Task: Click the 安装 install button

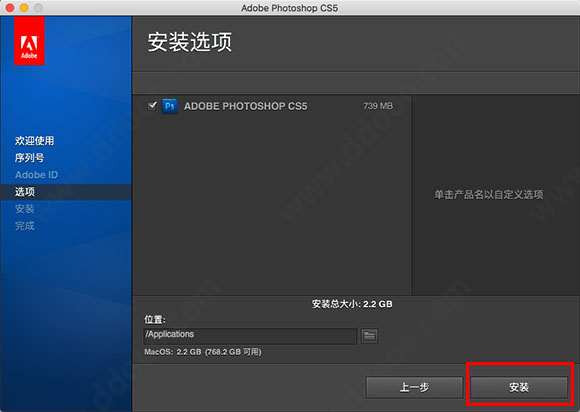Action: pyautogui.click(x=519, y=387)
